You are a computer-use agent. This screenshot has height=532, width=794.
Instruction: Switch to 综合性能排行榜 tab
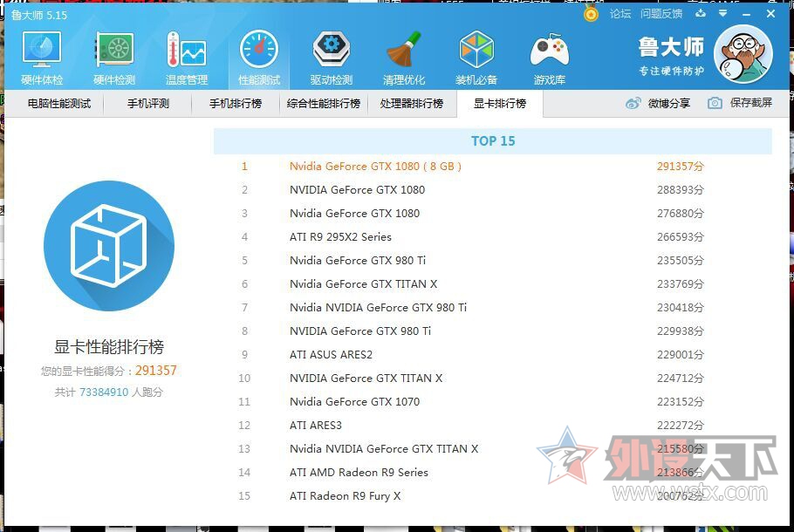(x=324, y=104)
